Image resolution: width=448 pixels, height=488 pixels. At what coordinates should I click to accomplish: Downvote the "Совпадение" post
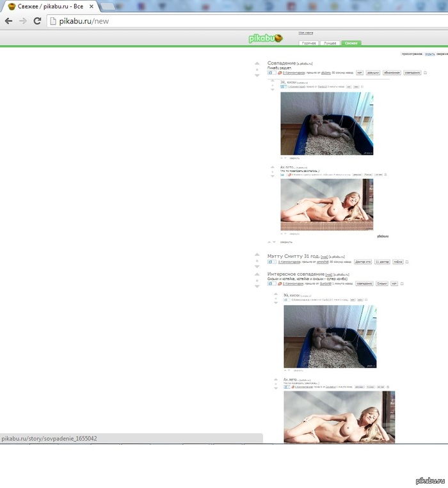coord(257,75)
